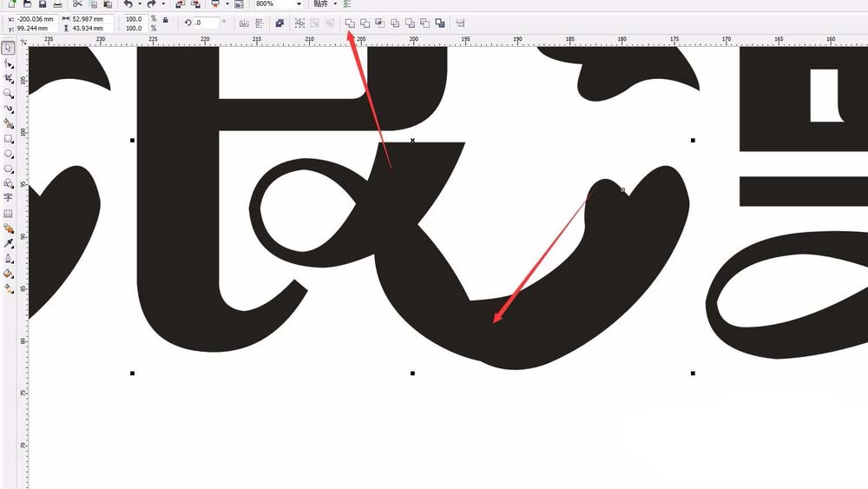This screenshot has width=868, height=489.
Task: Click the Save icon
Action: pyautogui.click(x=42, y=3)
